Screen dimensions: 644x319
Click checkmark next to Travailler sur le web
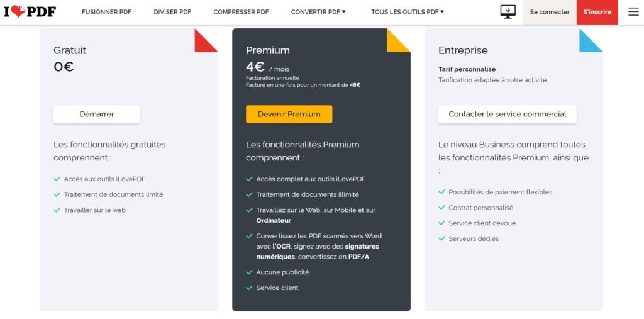(x=57, y=210)
